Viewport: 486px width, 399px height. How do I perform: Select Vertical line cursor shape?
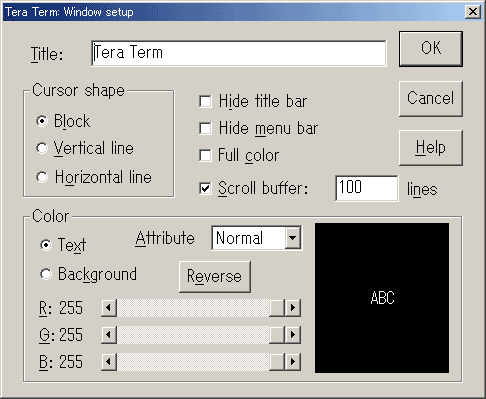(42, 148)
